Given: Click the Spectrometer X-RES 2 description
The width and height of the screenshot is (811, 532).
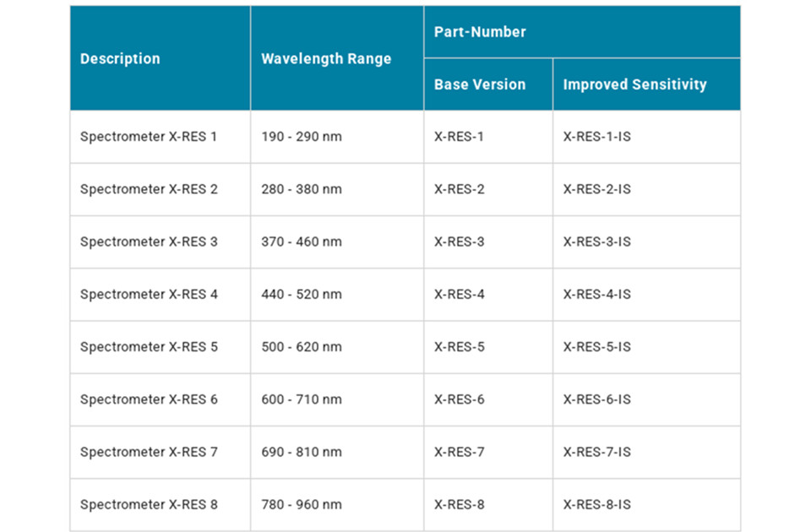Looking at the screenshot, I should [x=149, y=189].
